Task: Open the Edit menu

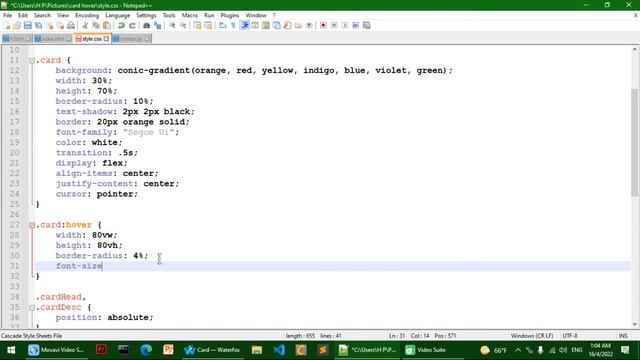Action: (x=23, y=15)
